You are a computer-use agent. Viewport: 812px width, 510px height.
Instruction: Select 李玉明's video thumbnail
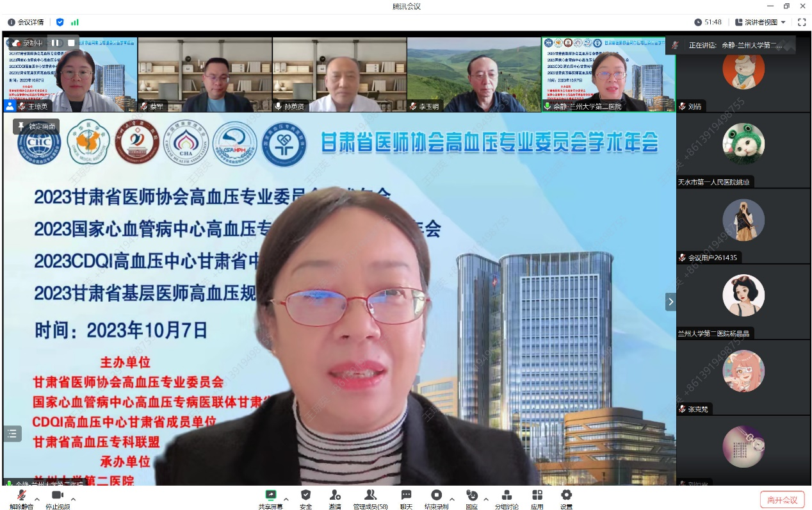pyautogui.click(x=474, y=74)
